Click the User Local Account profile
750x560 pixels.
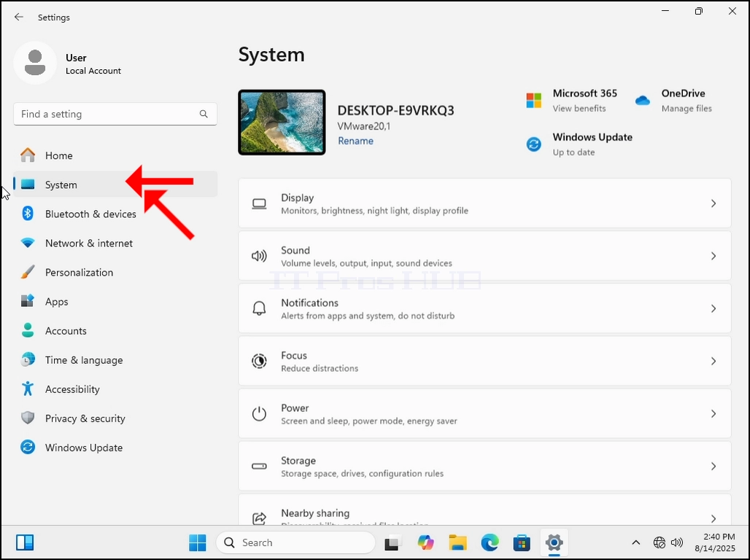[x=68, y=63]
